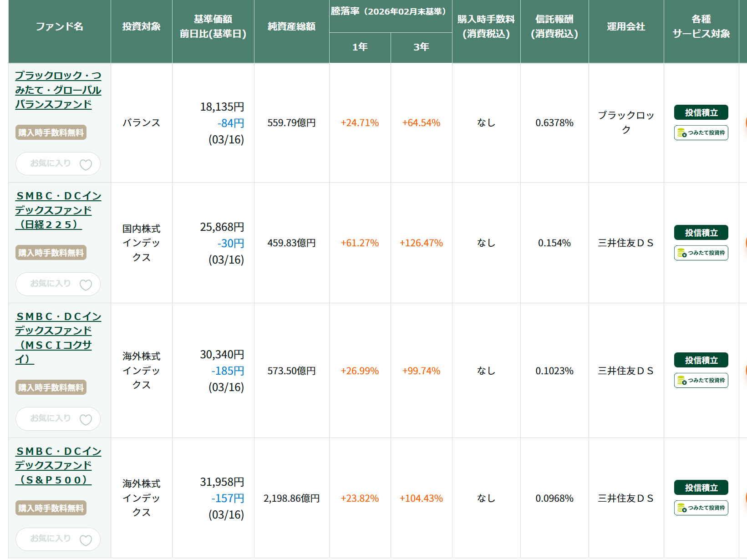
Task: Click 投信積立 badge in the S&P500 row
Action: [701, 488]
